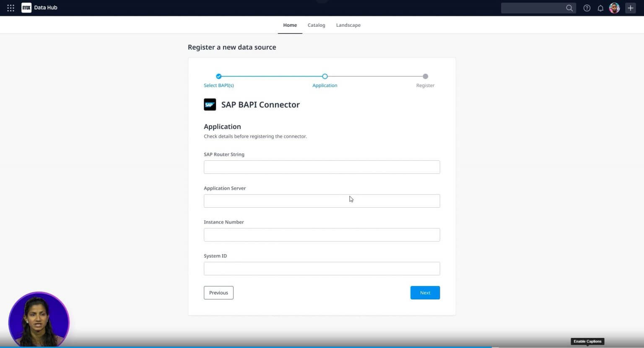
Task: Click the search magnifier icon
Action: (569, 8)
